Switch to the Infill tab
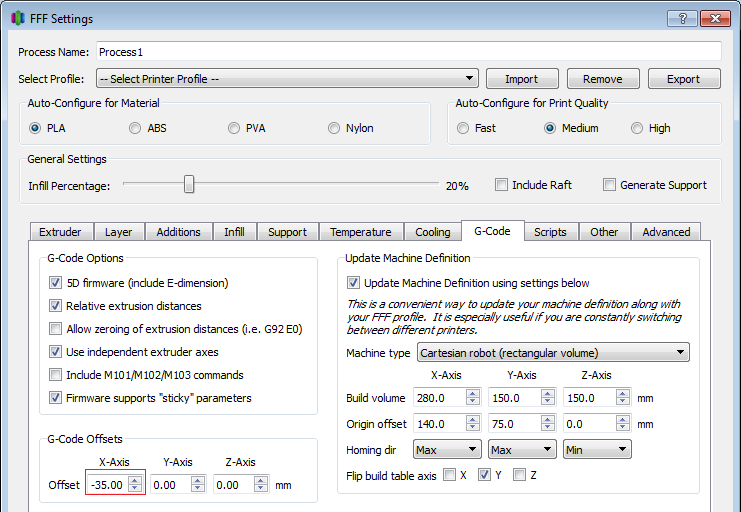This screenshot has width=741, height=512. (x=234, y=232)
